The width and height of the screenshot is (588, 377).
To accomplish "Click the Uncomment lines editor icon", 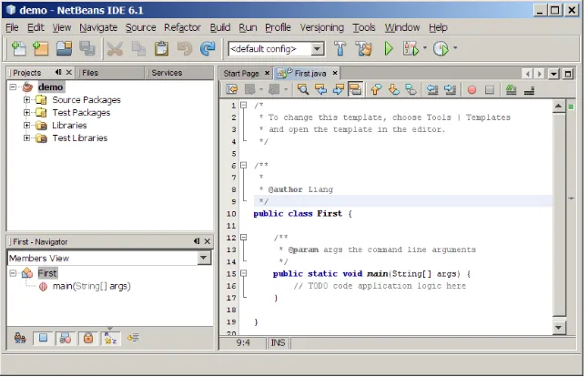I will coord(529,89).
